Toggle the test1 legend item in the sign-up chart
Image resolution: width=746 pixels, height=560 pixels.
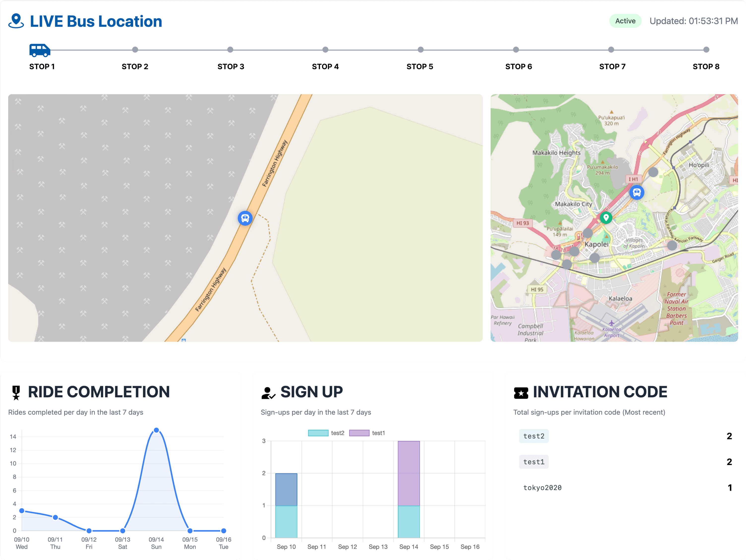click(367, 433)
